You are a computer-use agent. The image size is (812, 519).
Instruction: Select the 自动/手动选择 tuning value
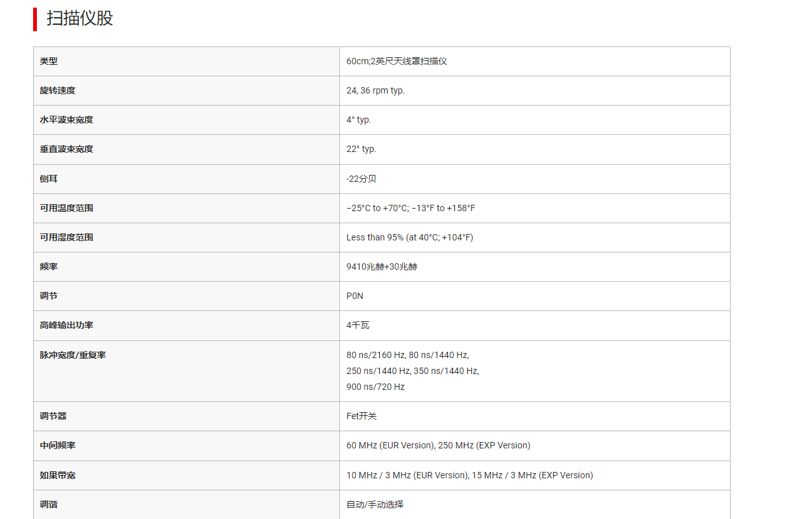click(375, 504)
